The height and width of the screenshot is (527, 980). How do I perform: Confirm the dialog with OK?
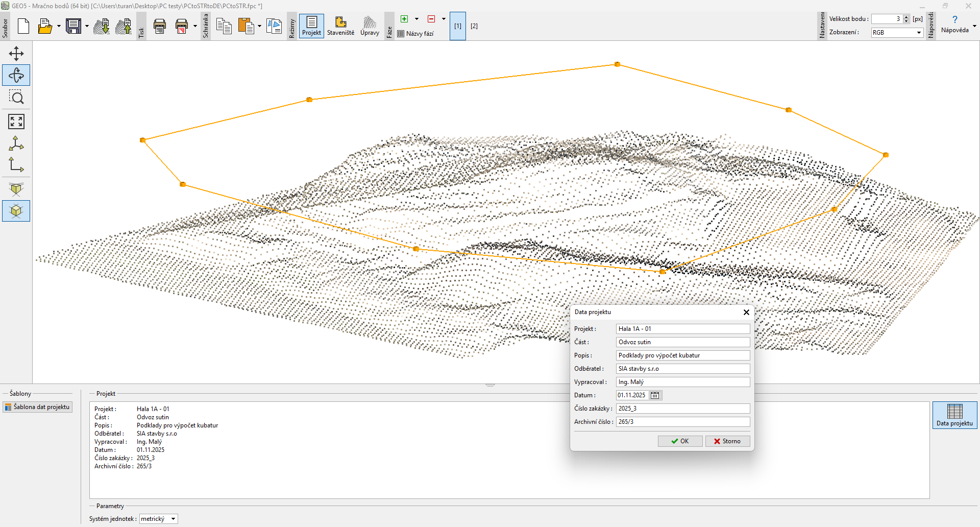tap(680, 441)
